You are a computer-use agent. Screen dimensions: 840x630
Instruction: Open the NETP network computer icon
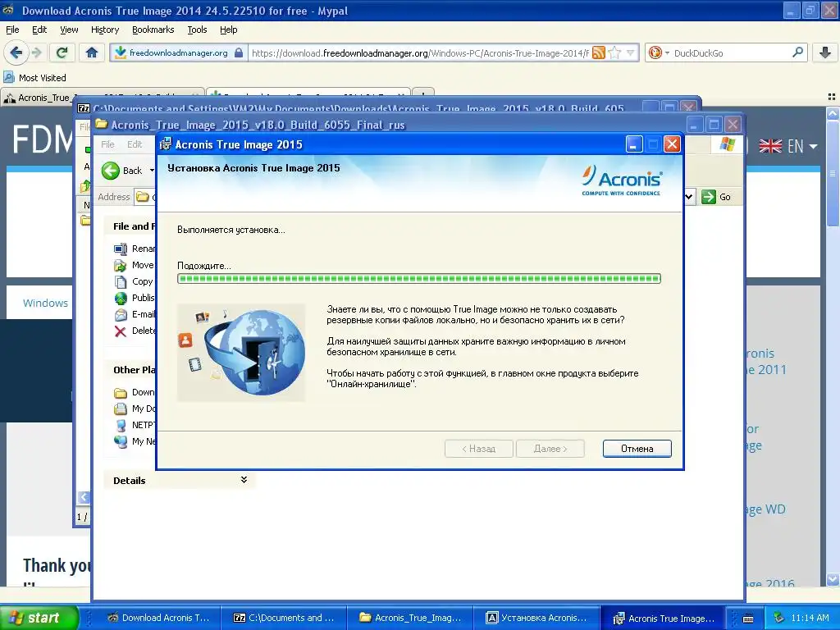pos(121,426)
